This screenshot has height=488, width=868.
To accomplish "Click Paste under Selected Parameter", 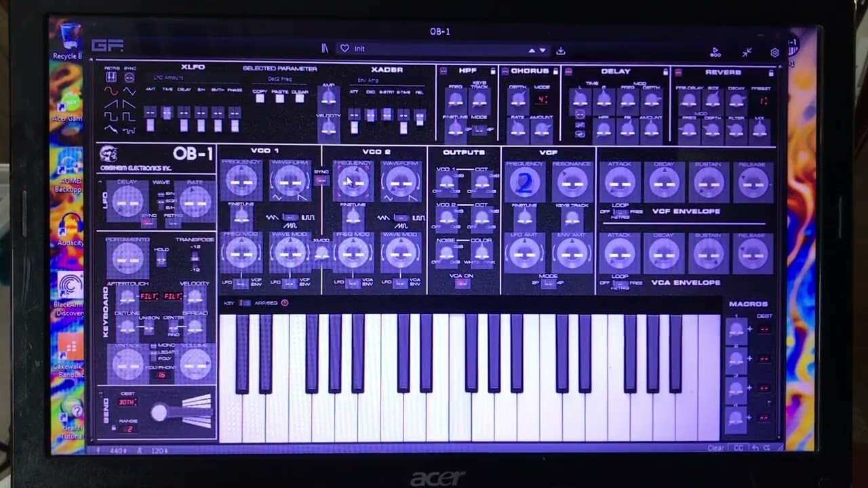I will click(x=279, y=98).
